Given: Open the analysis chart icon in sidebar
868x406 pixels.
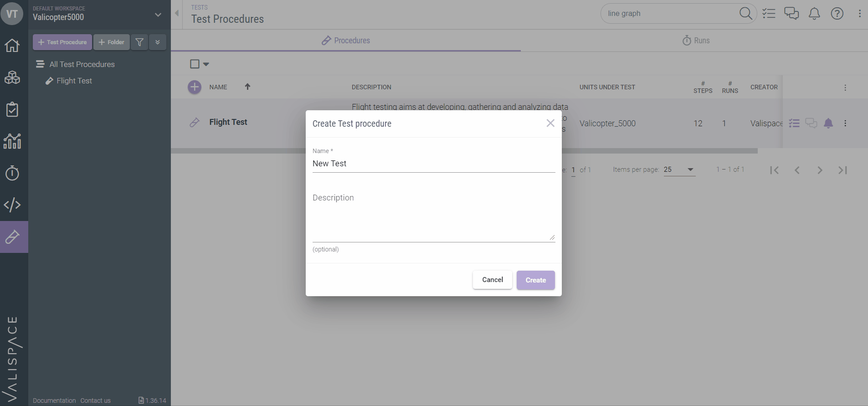Looking at the screenshot, I should [12, 141].
